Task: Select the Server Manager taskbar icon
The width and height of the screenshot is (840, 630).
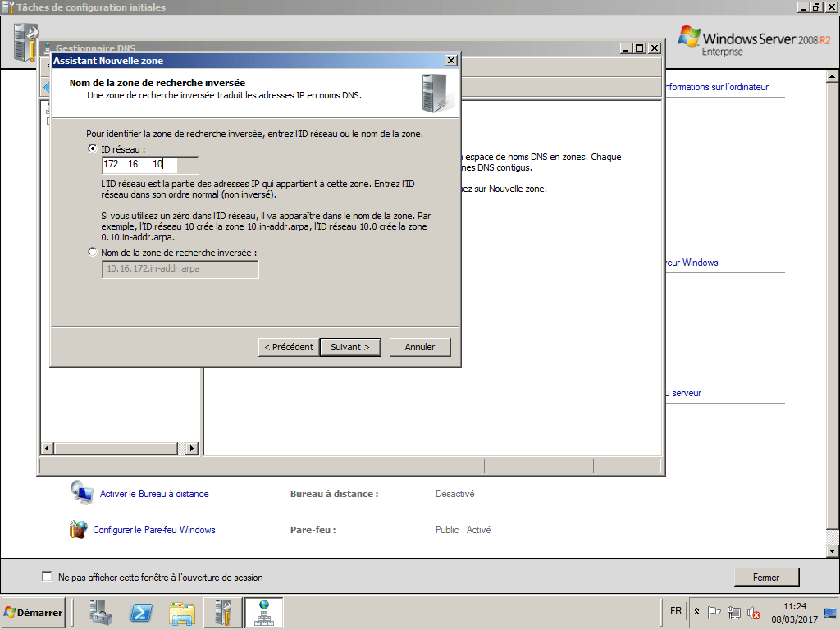Action: [98, 612]
